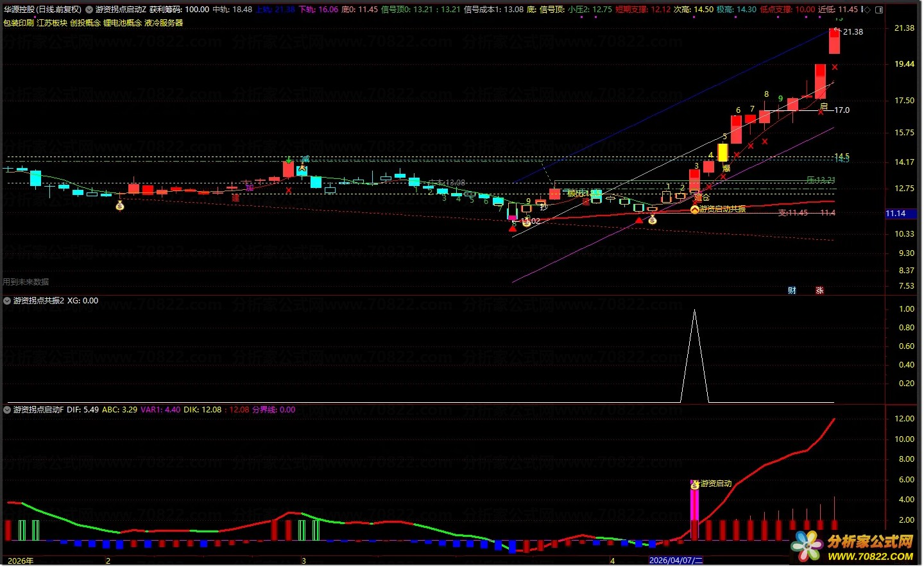Image resolution: width=924 pixels, height=567 pixels.
Task: Click the 游资启动共振 signal label
Action: pos(723,209)
